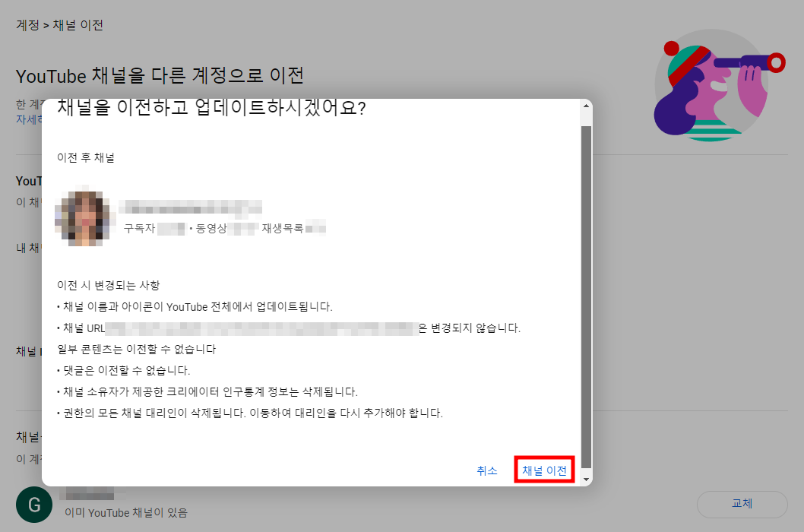Click the dialog scrollbar down arrow

(586, 479)
